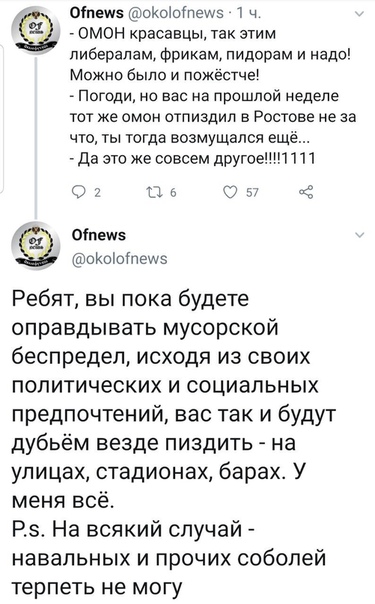Retweet the ОМОН красавцы tweet

tap(154, 192)
